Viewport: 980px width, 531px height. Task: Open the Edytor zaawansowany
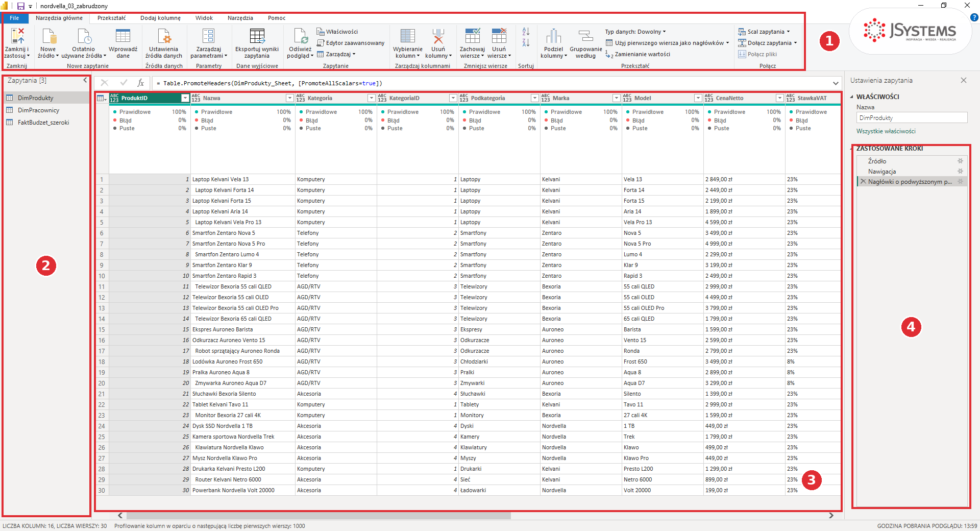coord(351,43)
